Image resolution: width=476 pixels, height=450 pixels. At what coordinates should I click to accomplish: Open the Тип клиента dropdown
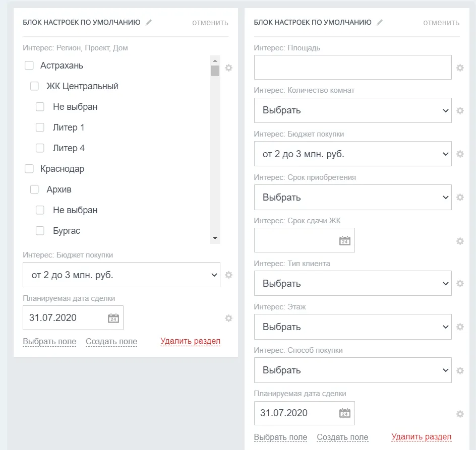point(352,284)
